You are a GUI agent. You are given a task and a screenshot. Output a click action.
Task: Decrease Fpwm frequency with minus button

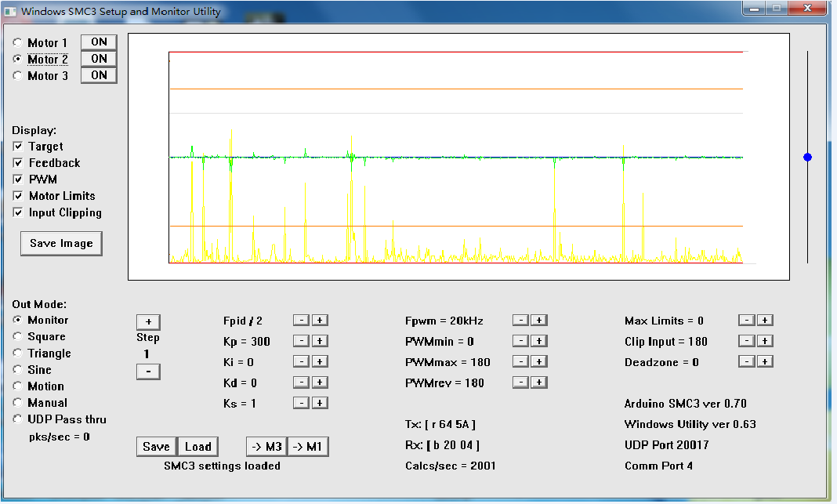point(520,320)
